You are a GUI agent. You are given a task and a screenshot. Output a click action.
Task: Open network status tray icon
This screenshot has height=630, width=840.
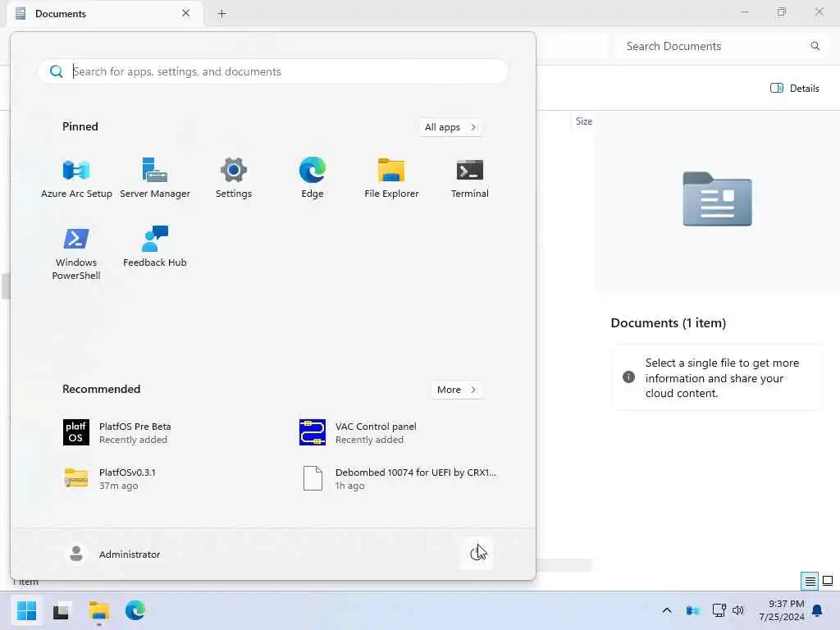point(719,610)
